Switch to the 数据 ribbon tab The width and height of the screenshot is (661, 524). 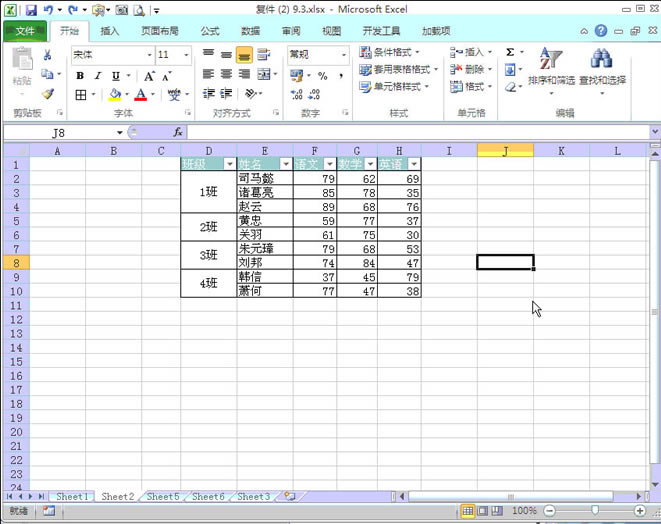click(x=250, y=31)
